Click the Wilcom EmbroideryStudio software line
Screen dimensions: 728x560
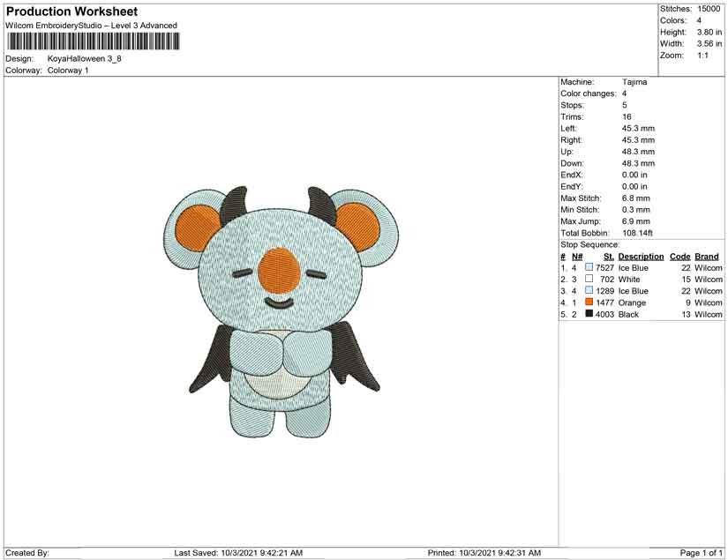(92, 26)
